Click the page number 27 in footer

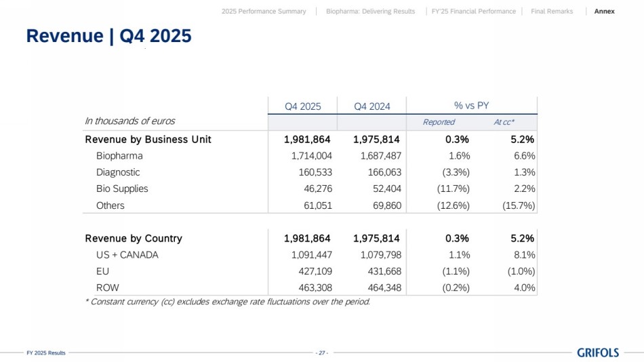[322, 353]
